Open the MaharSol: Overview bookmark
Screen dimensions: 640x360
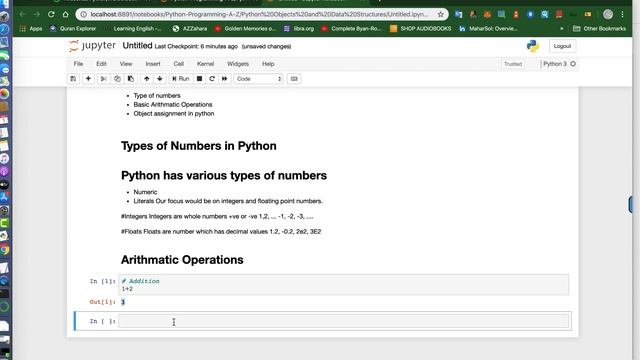(488, 29)
